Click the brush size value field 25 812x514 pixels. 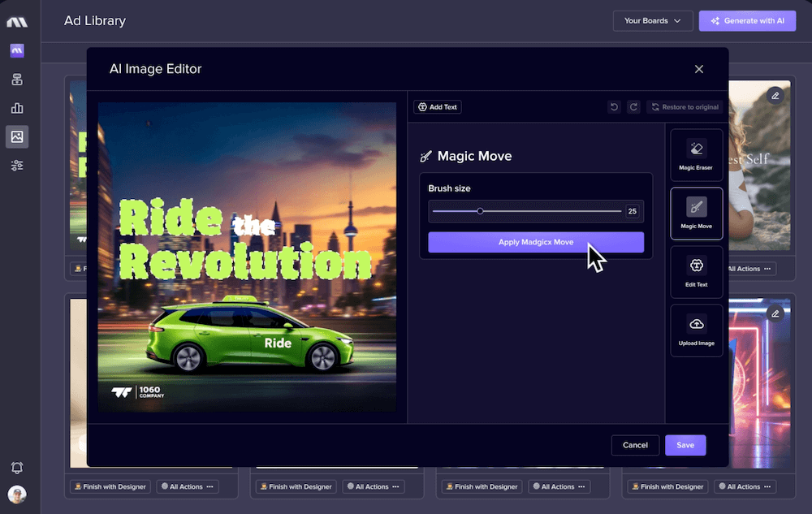[x=632, y=211]
